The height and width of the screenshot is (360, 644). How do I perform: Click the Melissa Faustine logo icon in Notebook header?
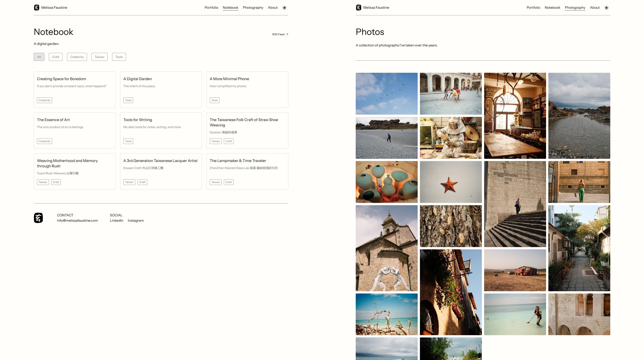click(37, 8)
